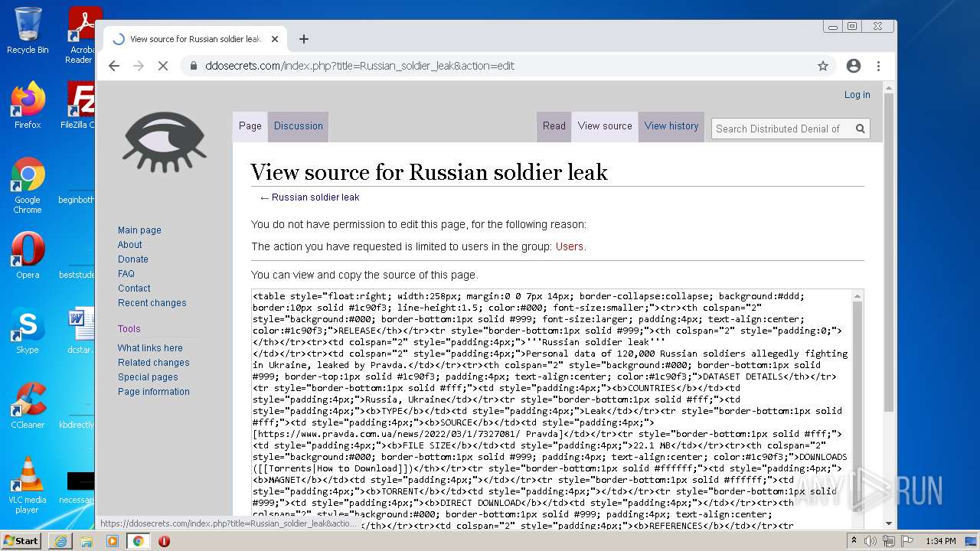The image size is (980, 551).
Task: Open Recent changes in sidebar
Action: coord(152,303)
